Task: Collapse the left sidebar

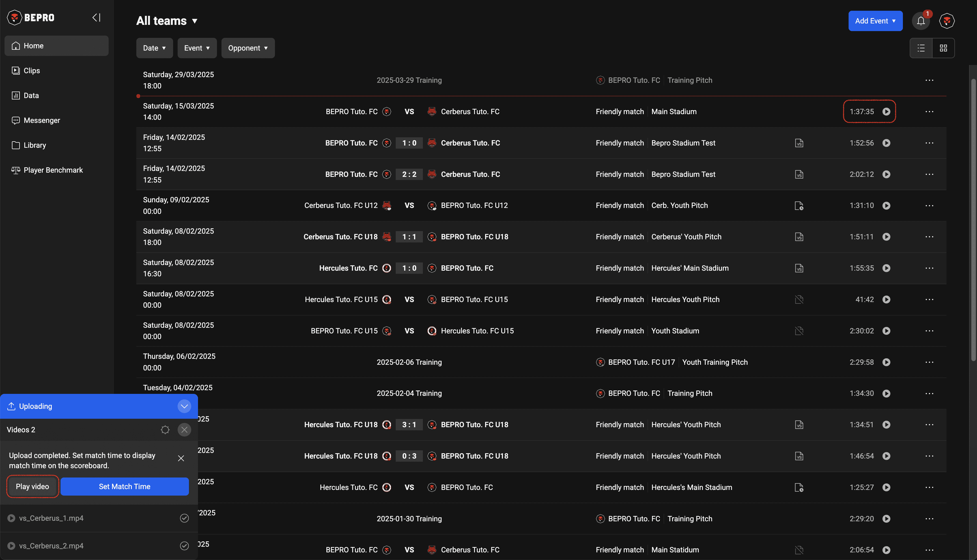Action: (96, 18)
